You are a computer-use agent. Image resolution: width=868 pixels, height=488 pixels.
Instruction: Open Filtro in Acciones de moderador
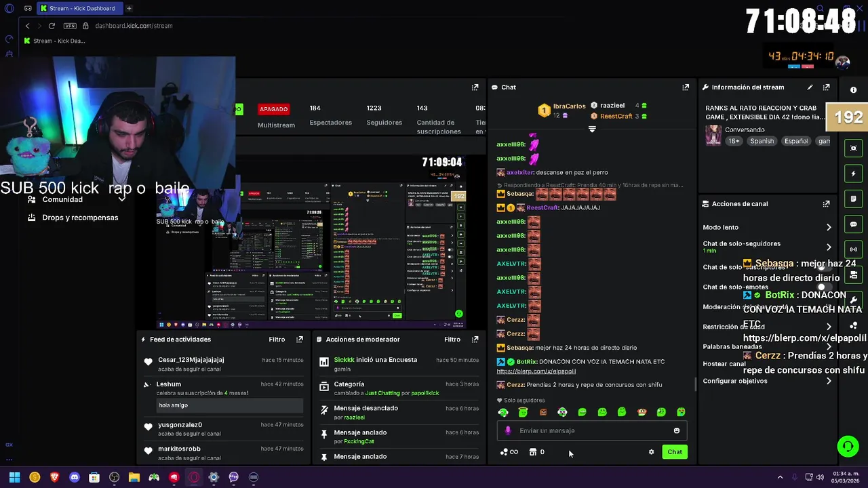pyautogui.click(x=452, y=340)
